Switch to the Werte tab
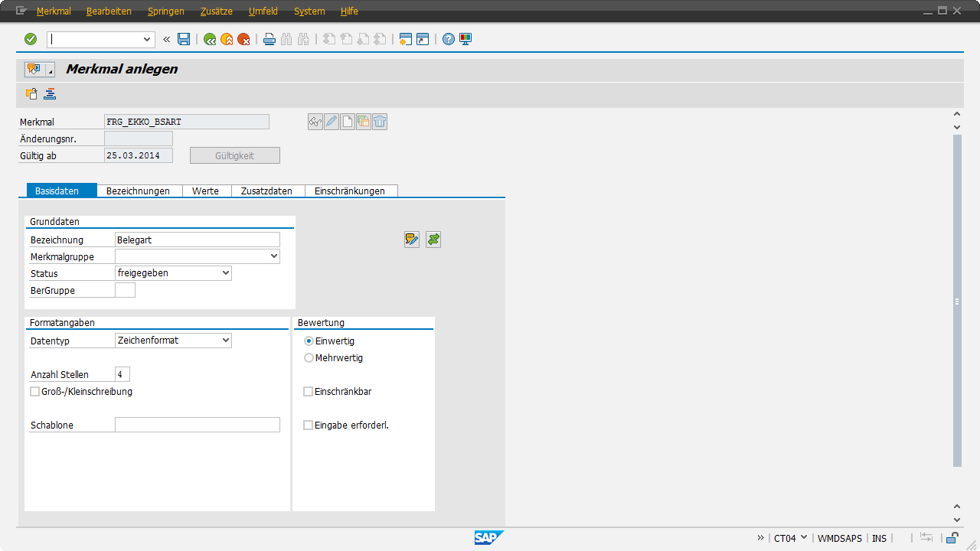 pyautogui.click(x=206, y=191)
